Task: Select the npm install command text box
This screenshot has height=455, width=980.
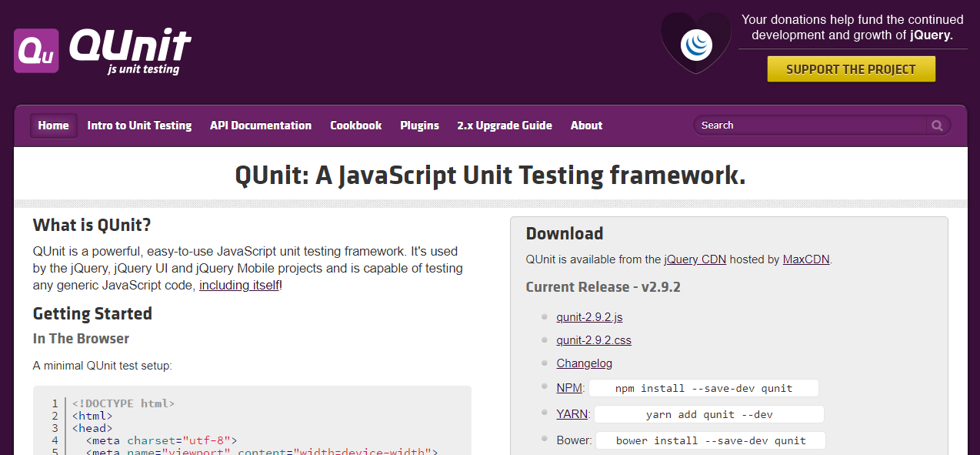Action: 702,388
